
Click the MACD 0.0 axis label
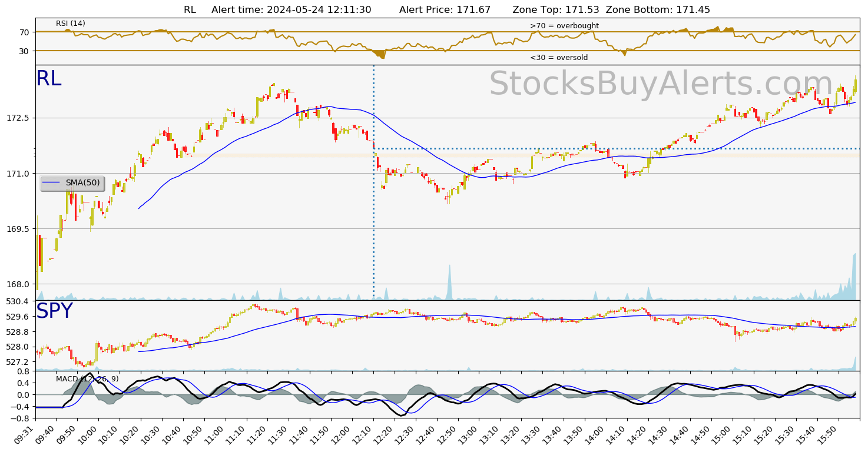tap(23, 394)
